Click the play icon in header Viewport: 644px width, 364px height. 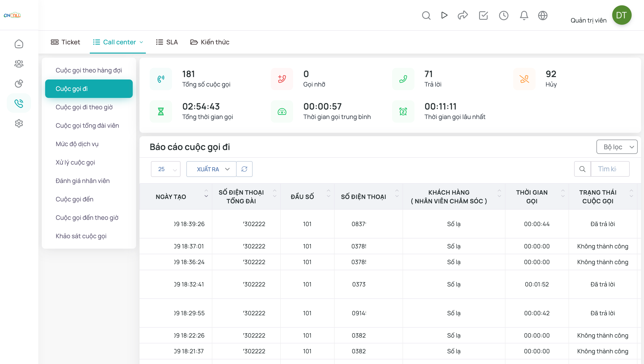tap(444, 15)
